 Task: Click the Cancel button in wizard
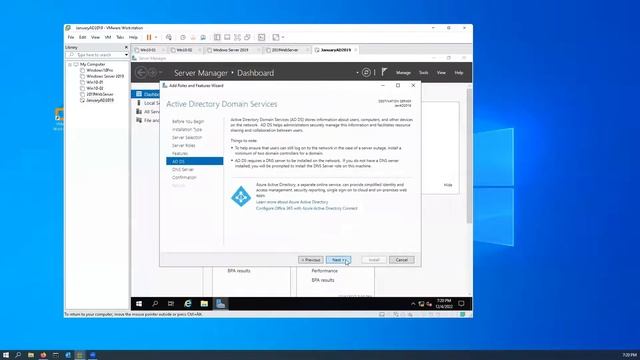click(x=402, y=260)
